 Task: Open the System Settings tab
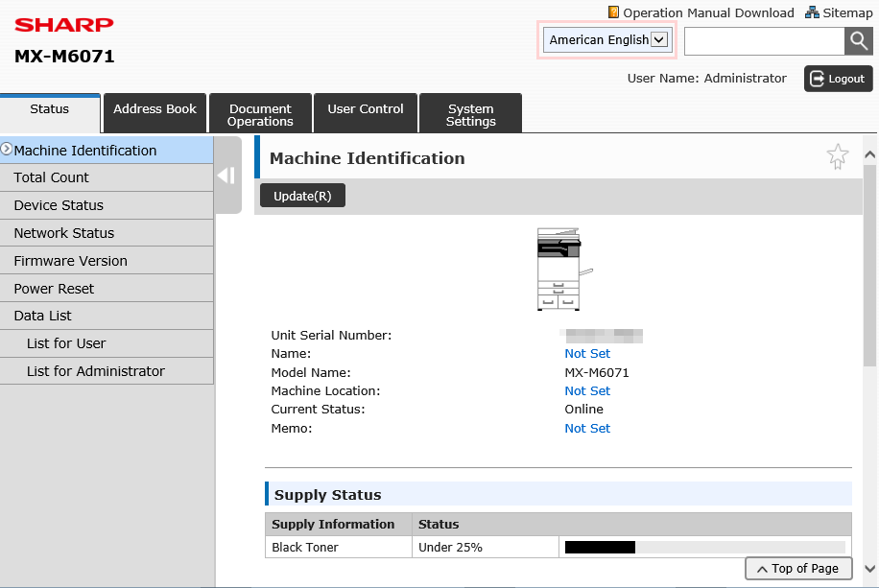[471, 114]
